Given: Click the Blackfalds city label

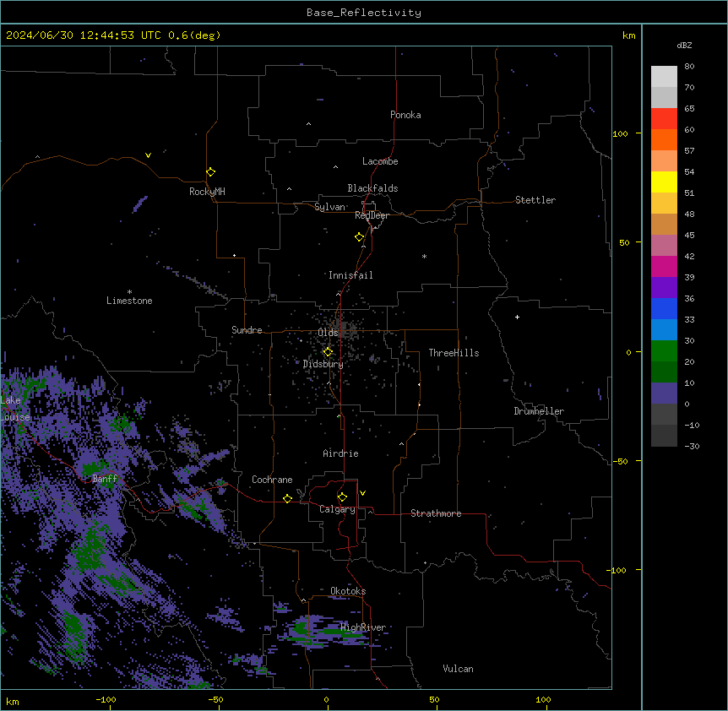Looking at the screenshot, I should pos(372,188).
